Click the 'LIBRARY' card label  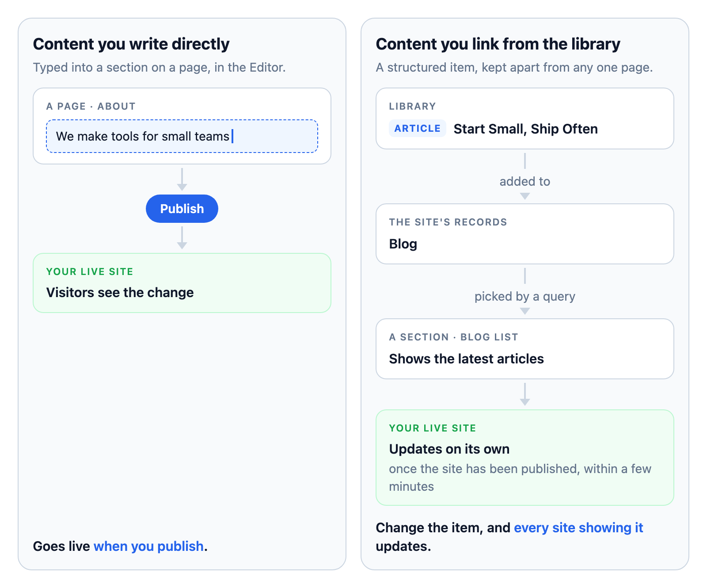tap(412, 107)
